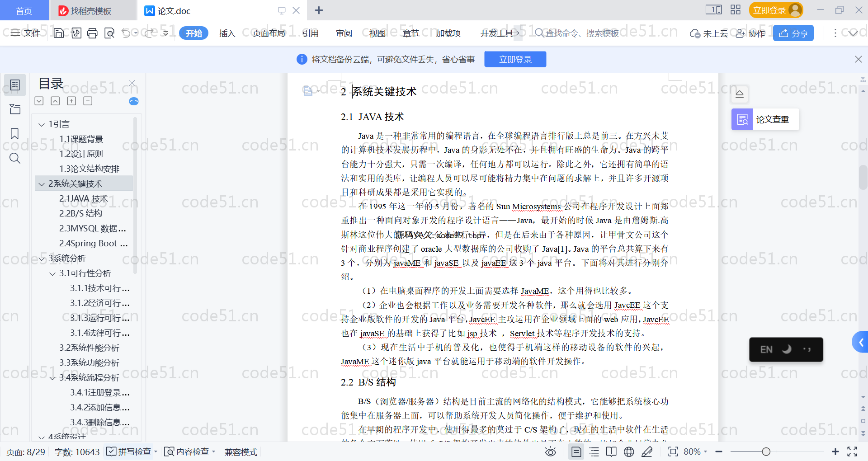Switch to page layout view
Screen dimensions: 868x461
pos(576,452)
